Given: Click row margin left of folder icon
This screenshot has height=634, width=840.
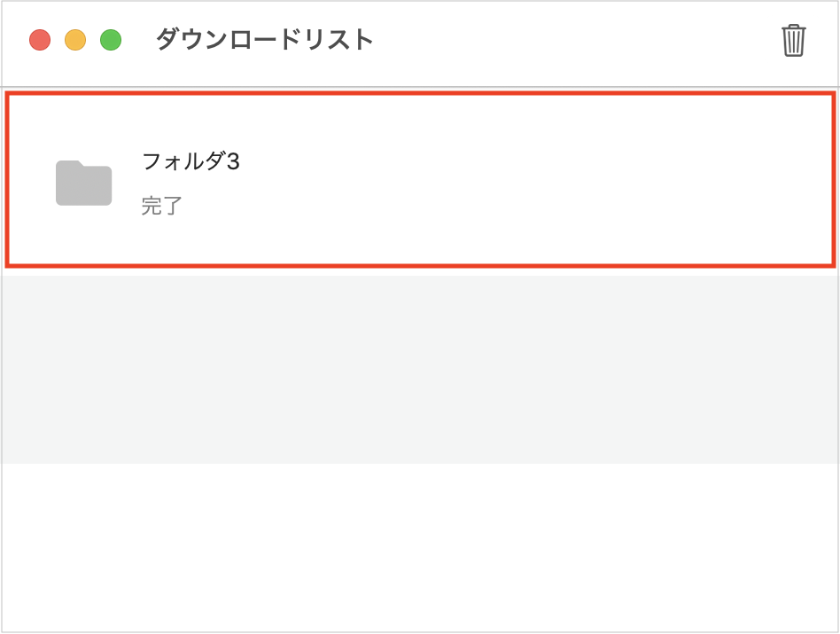Looking at the screenshot, I should click(x=31, y=183).
